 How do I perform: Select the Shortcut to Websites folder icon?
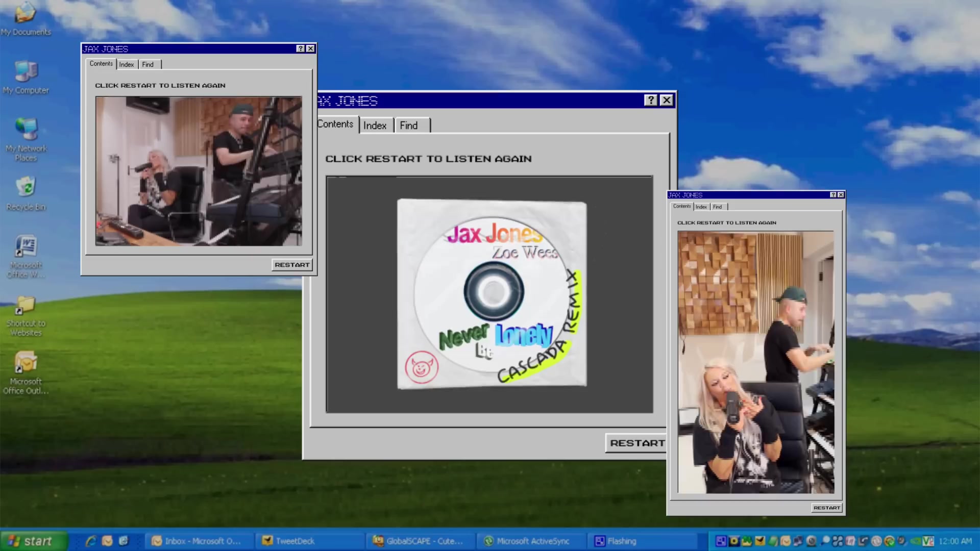[26, 316]
